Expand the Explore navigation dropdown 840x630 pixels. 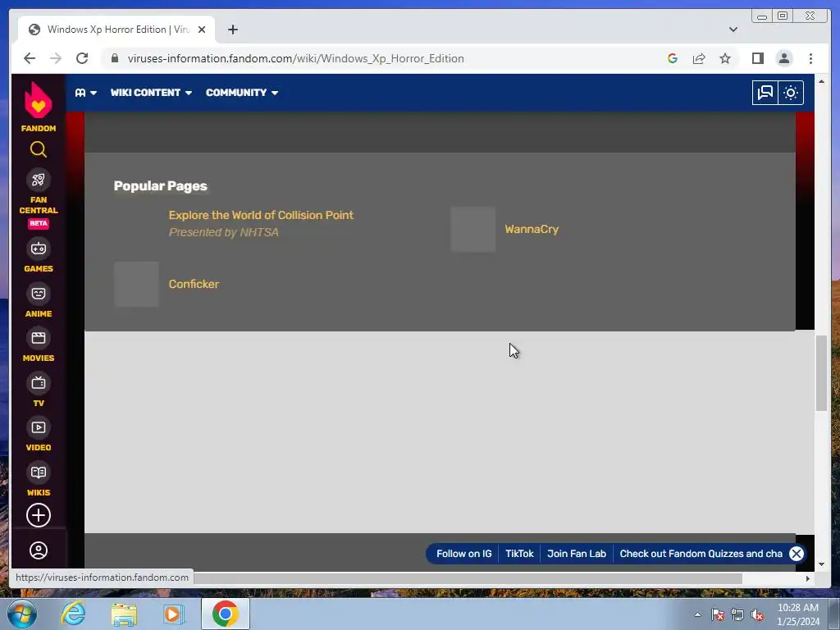[x=85, y=93]
